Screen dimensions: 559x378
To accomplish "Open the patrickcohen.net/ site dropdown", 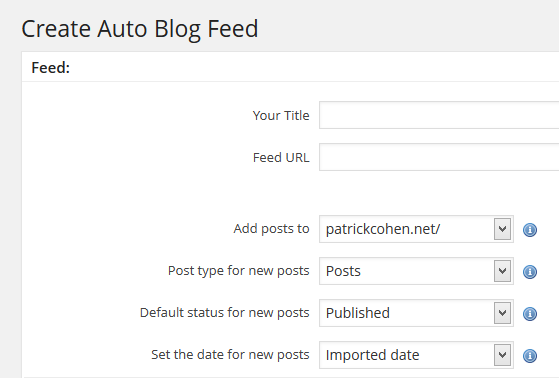I will point(416,229).
